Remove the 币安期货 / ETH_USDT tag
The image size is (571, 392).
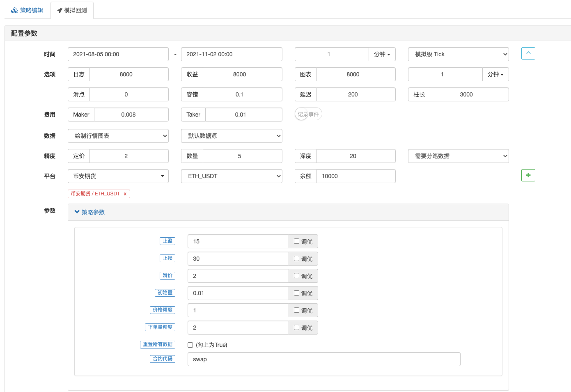coord(125,194)
